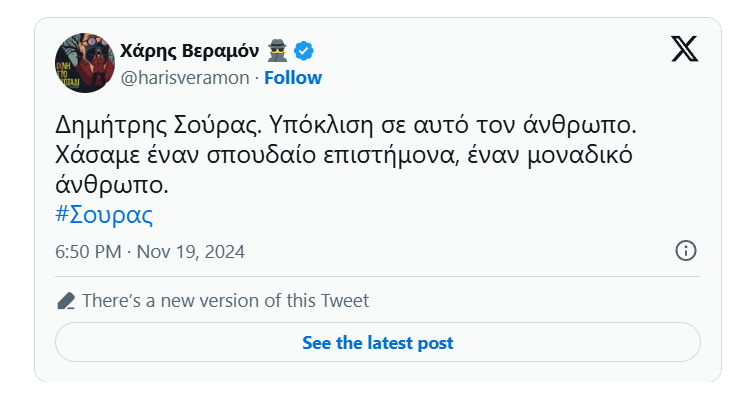Screen dimensions: 742x406
Task: Open the author's profile avatar
Action: (84, 62)
